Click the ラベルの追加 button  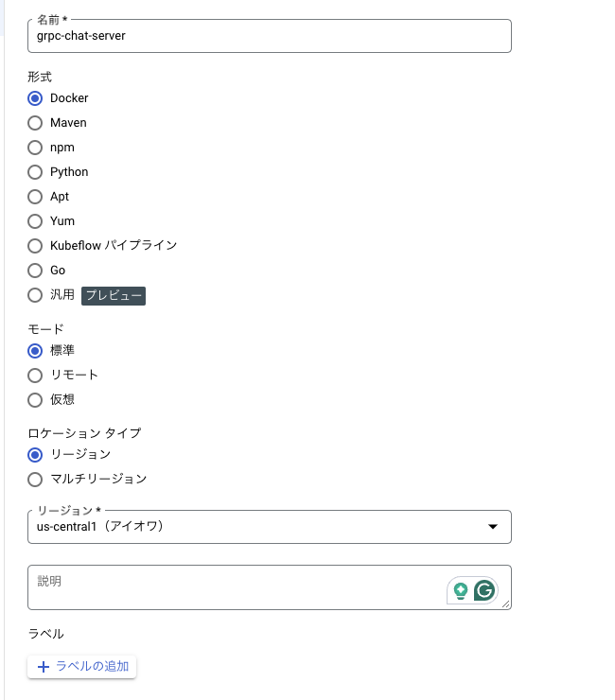(x=82, y=667)
